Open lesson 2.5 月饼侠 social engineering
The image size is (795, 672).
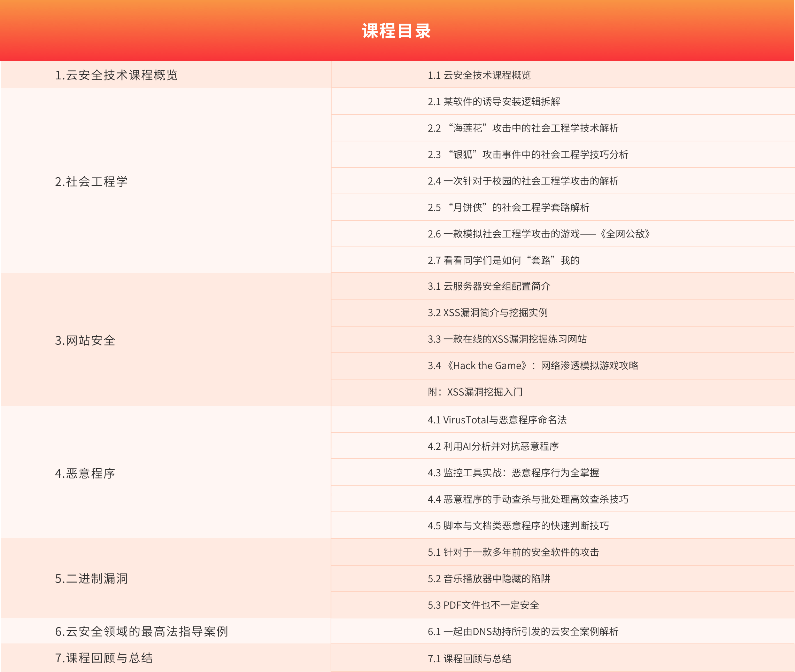click(x=508, y=208)
